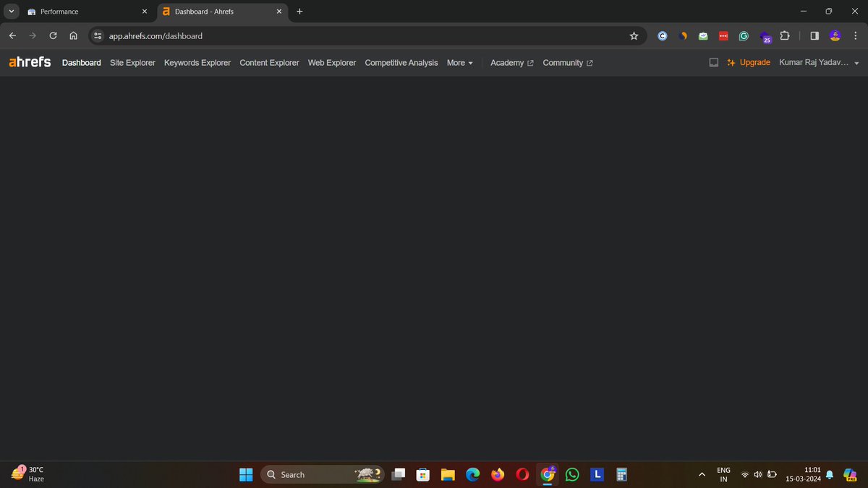Screen dimensions: 868x488
Task: Open Web Explorer
Action: [x=332, y=63]
